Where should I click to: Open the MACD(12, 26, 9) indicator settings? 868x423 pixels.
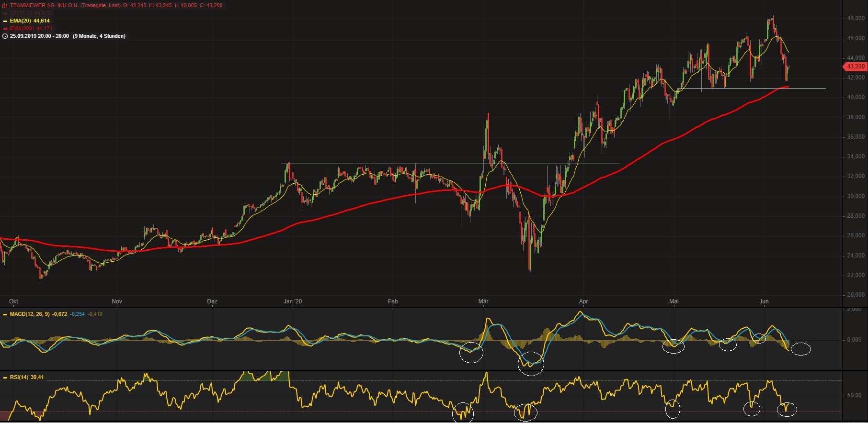pos(30,314)
